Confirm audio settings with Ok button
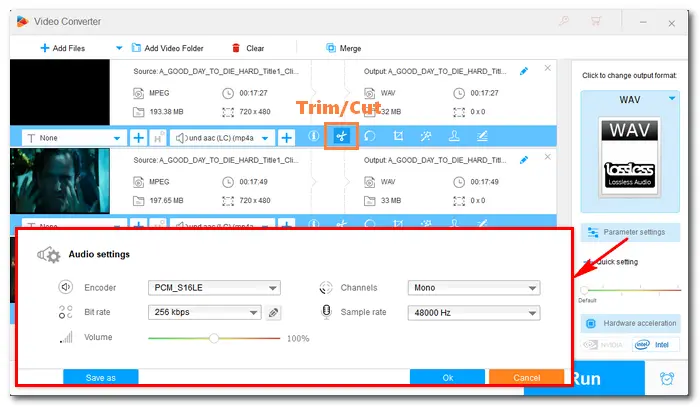Screen dimensions: 700x407 click(447, 378)
